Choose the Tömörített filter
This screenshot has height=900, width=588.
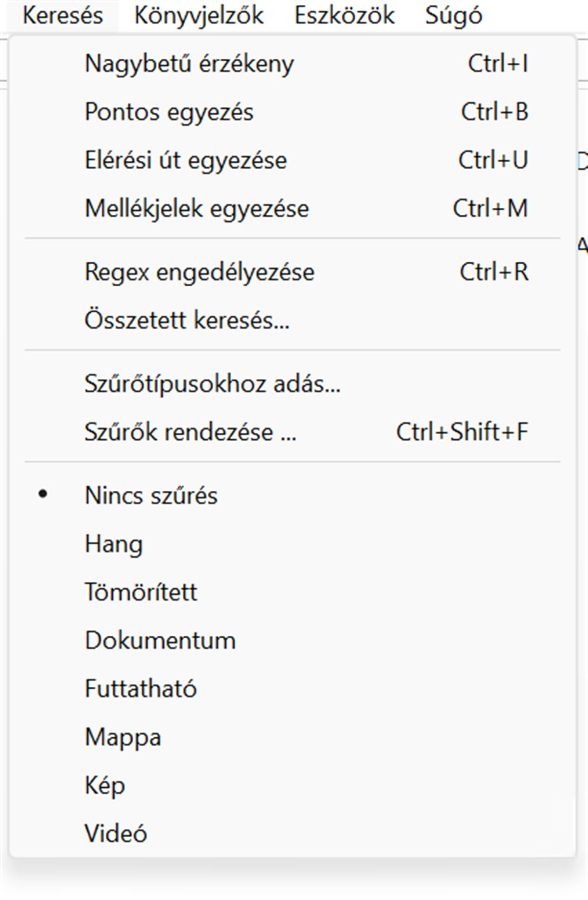click(x=141, y=592)
